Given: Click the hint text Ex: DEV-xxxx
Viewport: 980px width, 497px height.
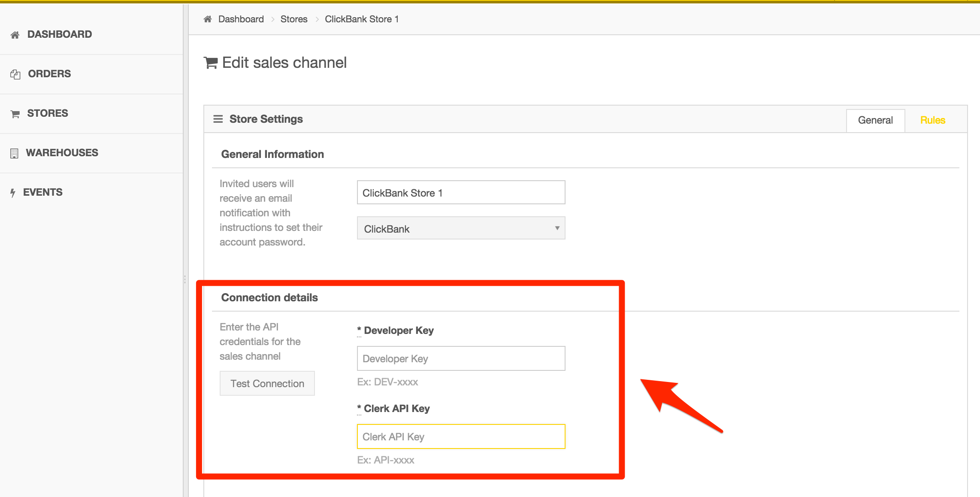Looking at the screenshot, I should pos(387,382).
